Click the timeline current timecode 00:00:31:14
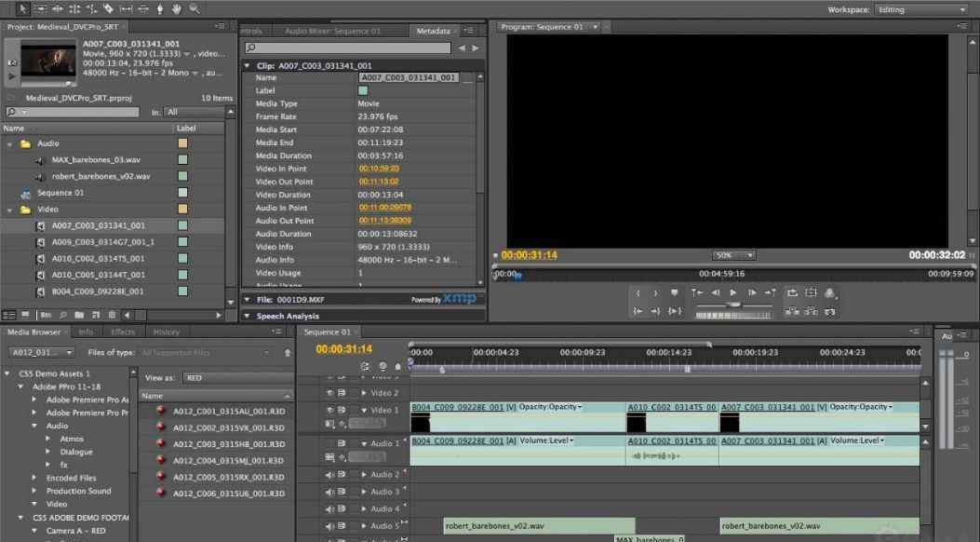Image resolution: width=980 pixels, height=542 pixels. tap(343, 349)
